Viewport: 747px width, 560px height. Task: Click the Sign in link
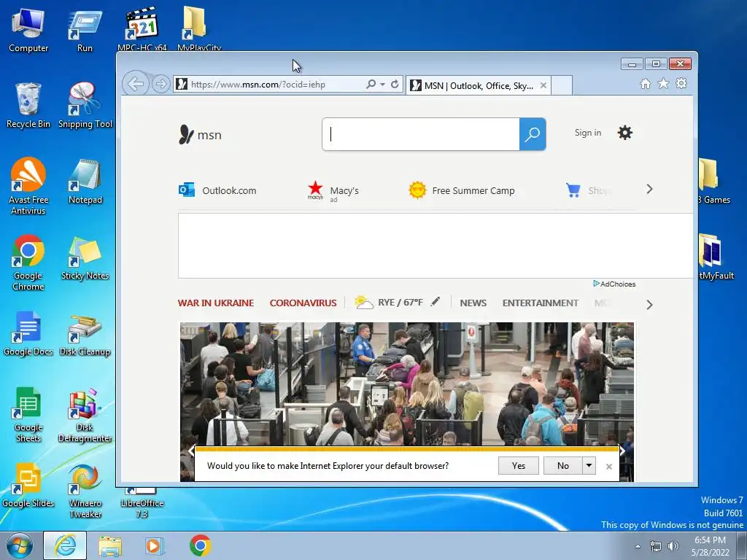pos(587,133)
